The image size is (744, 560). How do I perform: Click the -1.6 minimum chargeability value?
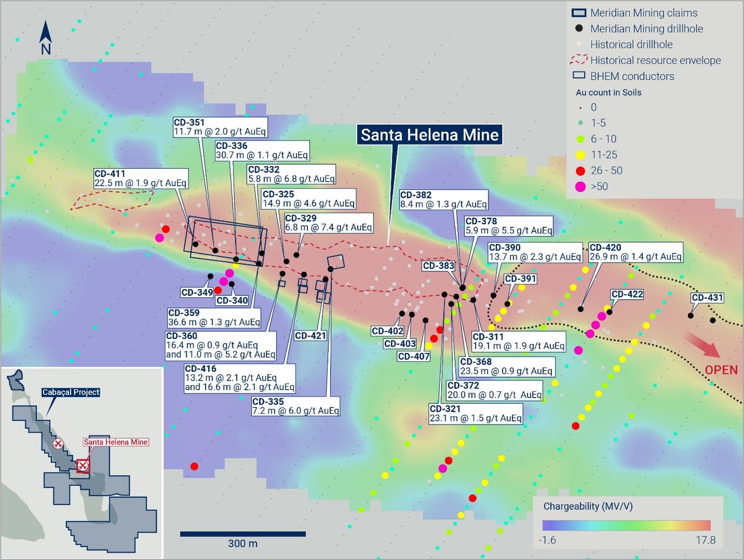pos(547,540)
